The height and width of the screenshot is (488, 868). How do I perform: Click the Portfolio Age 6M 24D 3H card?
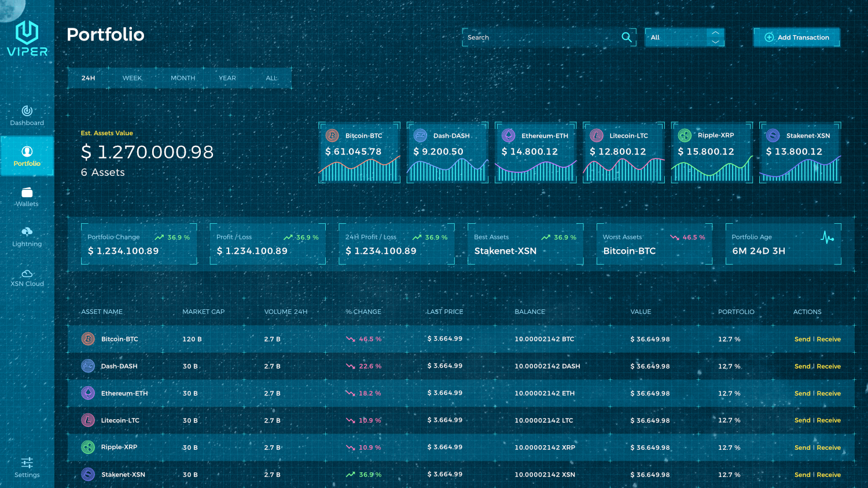pyautogui.click(x=784, y=244)
